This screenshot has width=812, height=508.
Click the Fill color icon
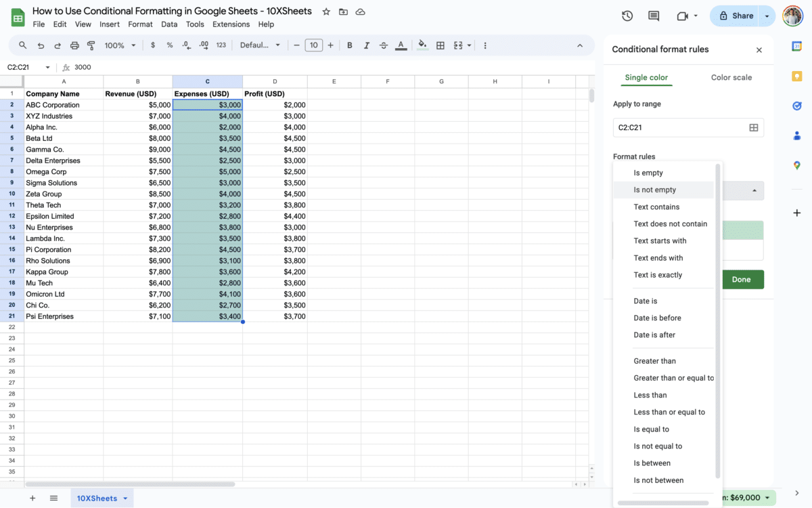[x=422, y=45]
